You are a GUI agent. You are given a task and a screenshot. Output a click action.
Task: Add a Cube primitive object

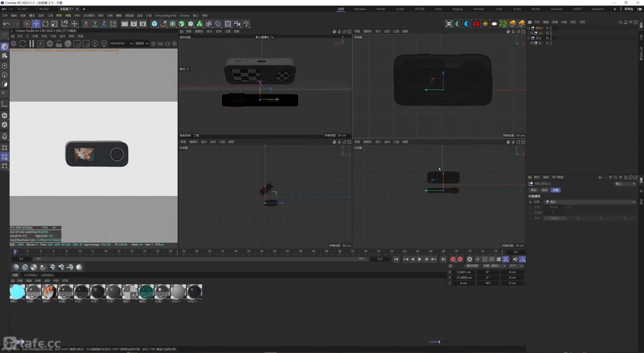click(154, 24)
